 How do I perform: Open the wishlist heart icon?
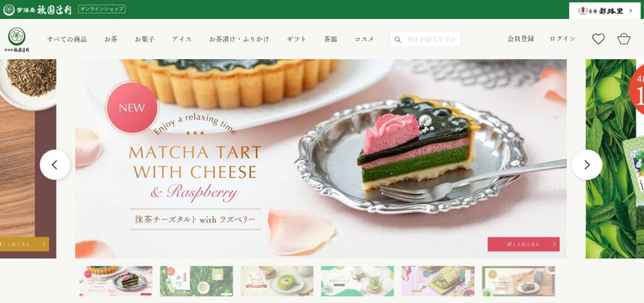point(599,39)
